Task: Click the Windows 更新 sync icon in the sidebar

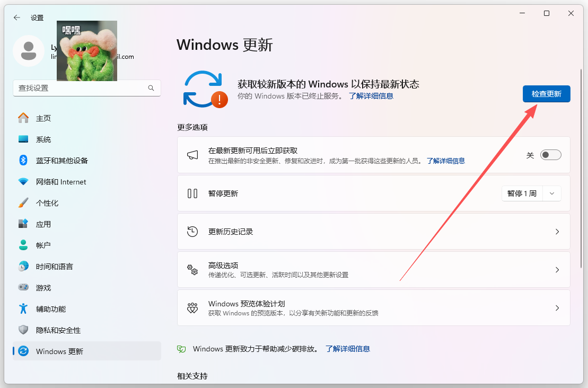Action: tap(23, 351)
